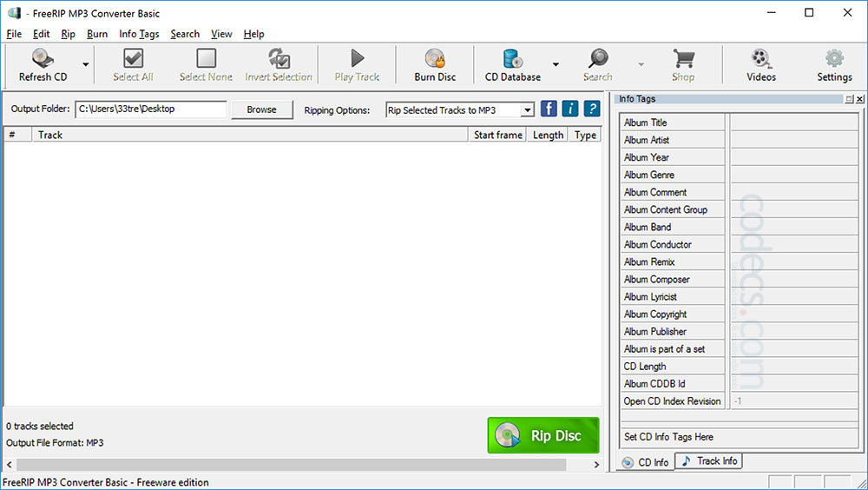Click the Type column header
The image size is (868, 490).
585,135
